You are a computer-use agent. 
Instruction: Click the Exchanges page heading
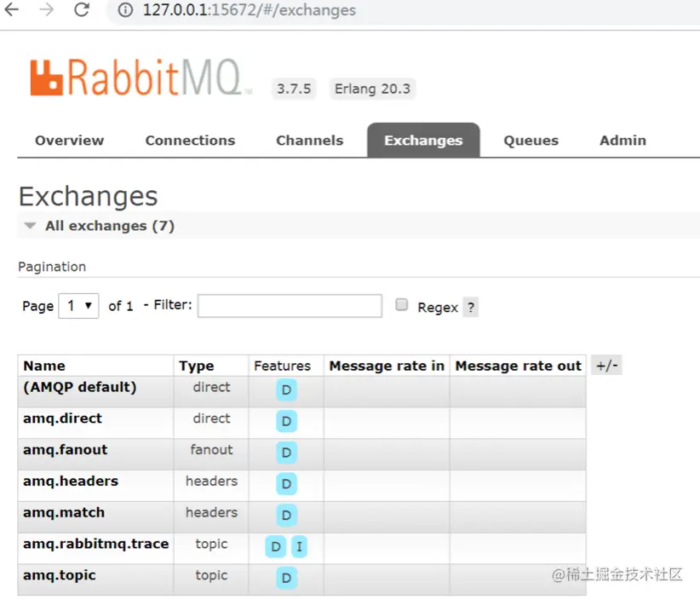[88, 196]
